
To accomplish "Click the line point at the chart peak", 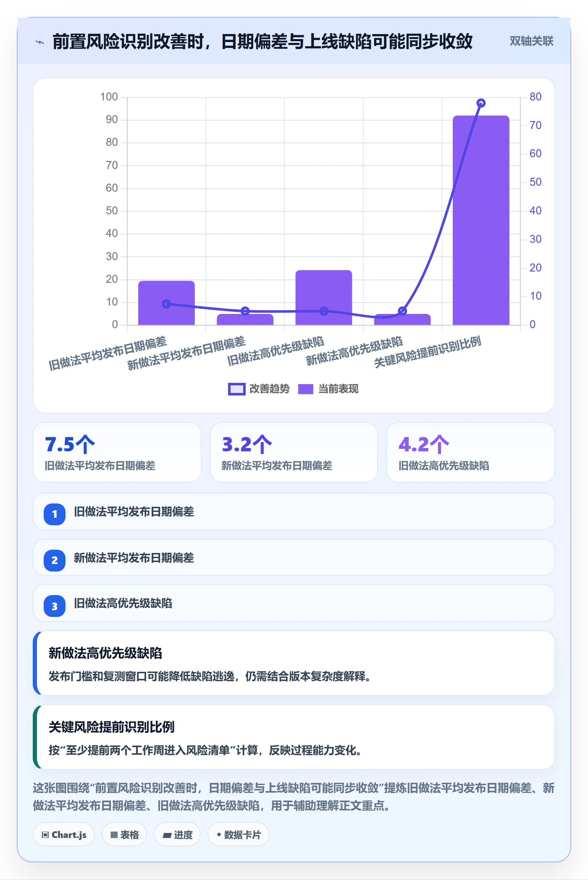I will click(x=481, y=103).
